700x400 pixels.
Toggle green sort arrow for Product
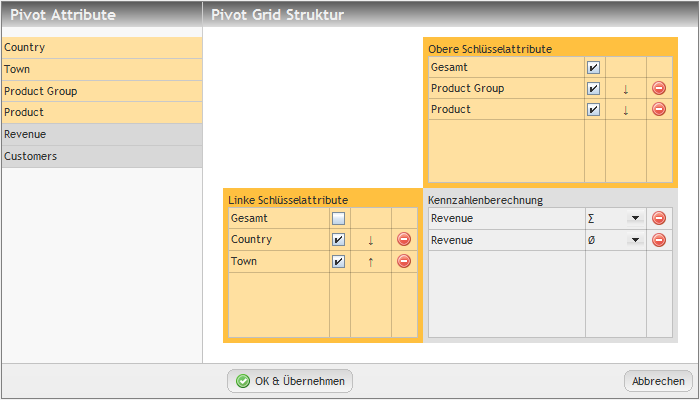click(x=625, y=109)
